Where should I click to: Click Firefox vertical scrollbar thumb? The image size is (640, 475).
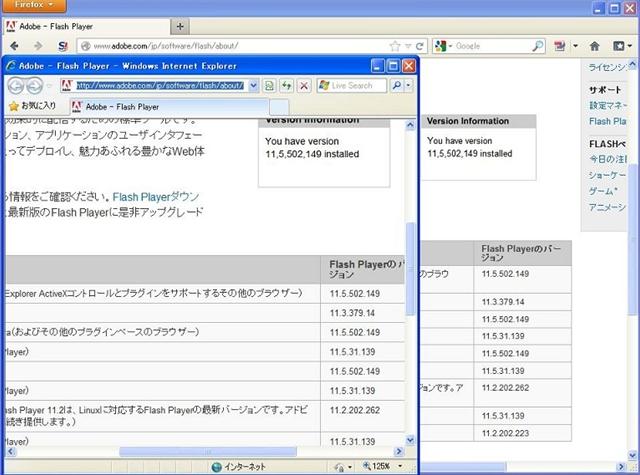(x=632, y=239)
